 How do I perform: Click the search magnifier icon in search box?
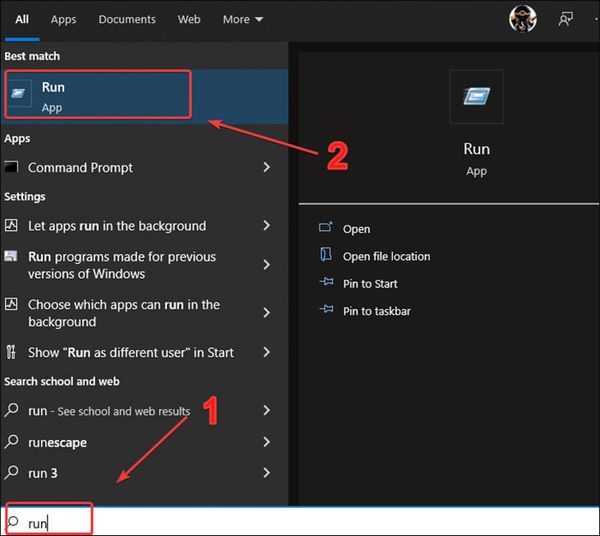coord(13,522)
